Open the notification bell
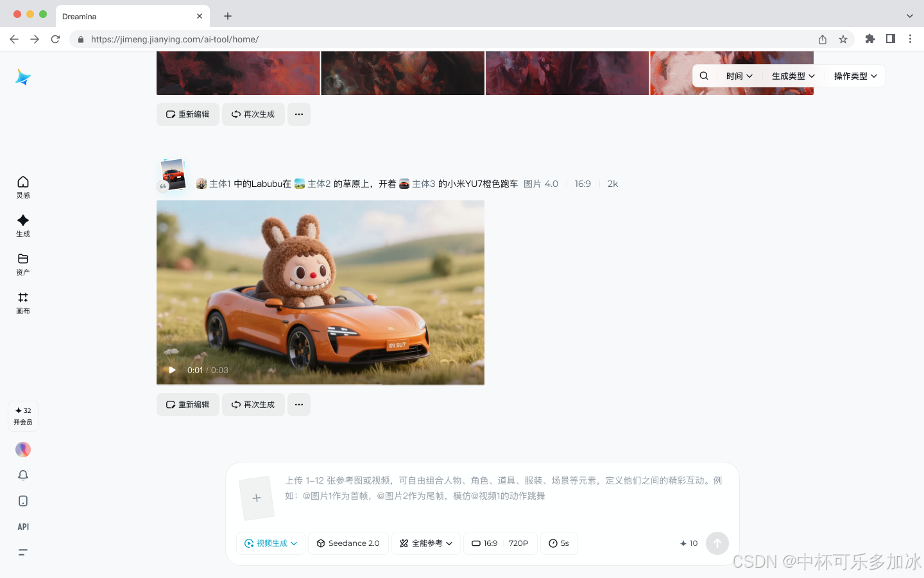 click(x=22, y=475)
